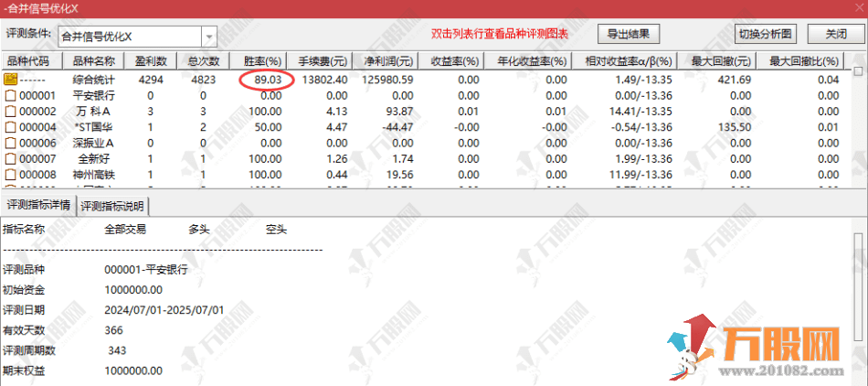Viewport: 868px width, 386px height.
Task: Sort by the 总次数 column header
Action: [205, 61]
